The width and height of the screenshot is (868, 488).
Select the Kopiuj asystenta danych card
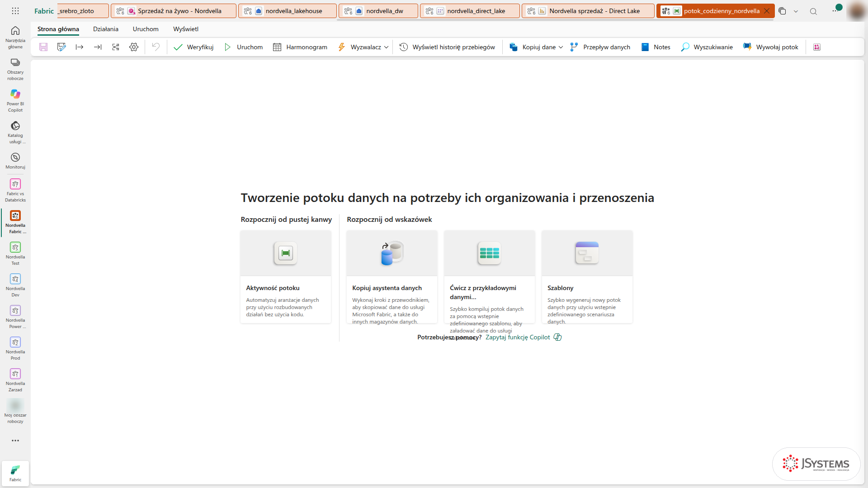click(392, 277)
